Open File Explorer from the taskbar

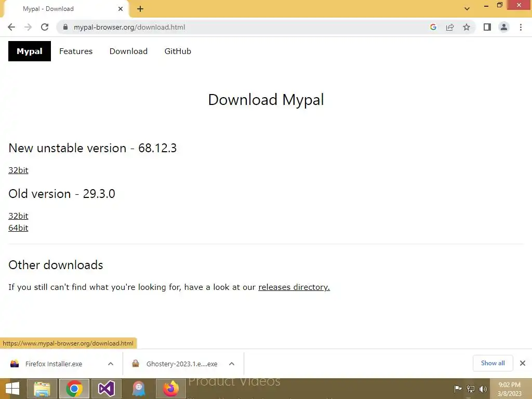point(42,389)
